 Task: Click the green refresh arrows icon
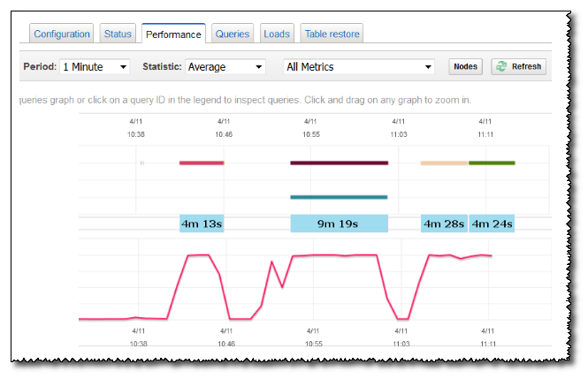pyautogui.click(x=501, y=66)
